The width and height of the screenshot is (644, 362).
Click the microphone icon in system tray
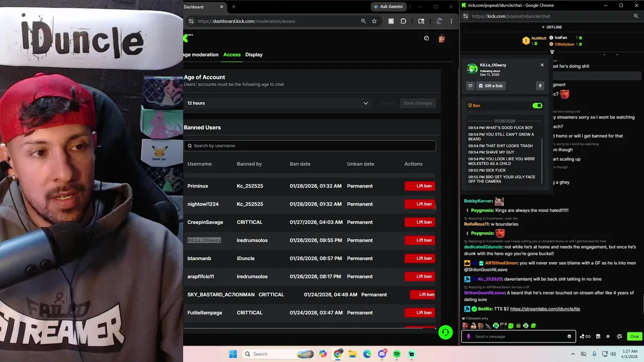(594, 354)
